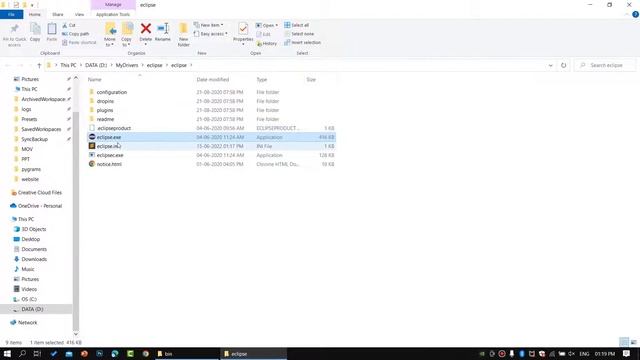640x360 pixels.
Task: Go up one folder level arrow
Action: pyautogui.click(x=39, y=65)
